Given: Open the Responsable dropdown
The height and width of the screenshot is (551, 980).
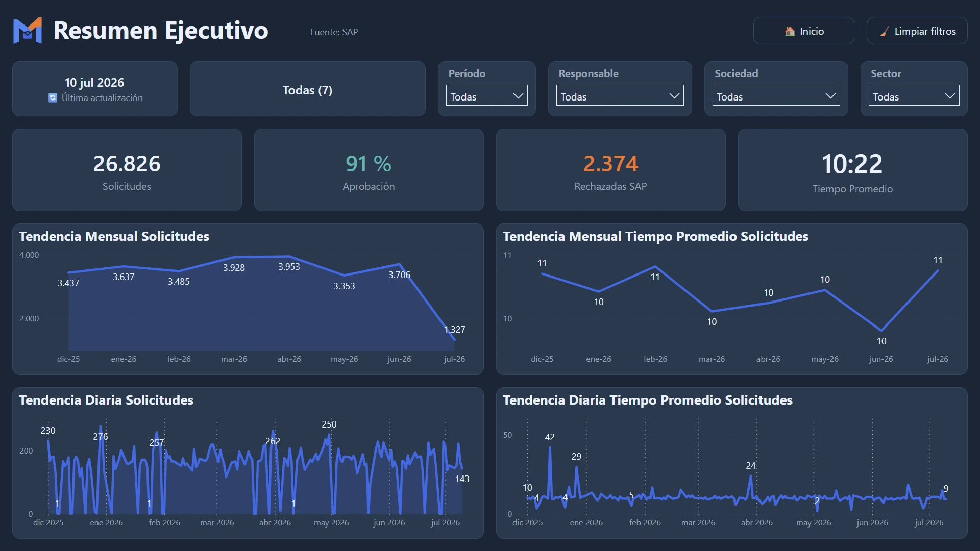Looking at the screenshot, I should (620, 96).
